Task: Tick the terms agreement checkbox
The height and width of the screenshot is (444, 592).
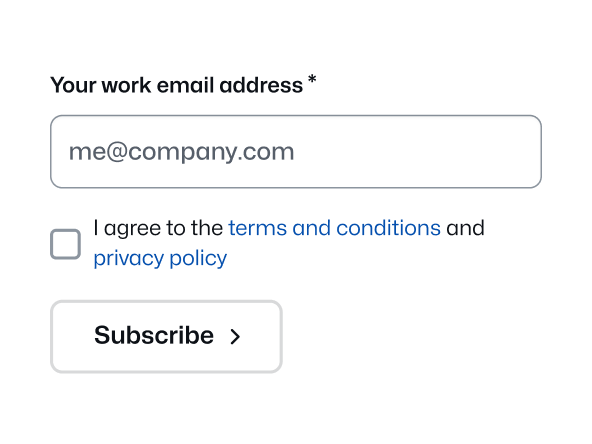Action: click(x=65, y=244)
